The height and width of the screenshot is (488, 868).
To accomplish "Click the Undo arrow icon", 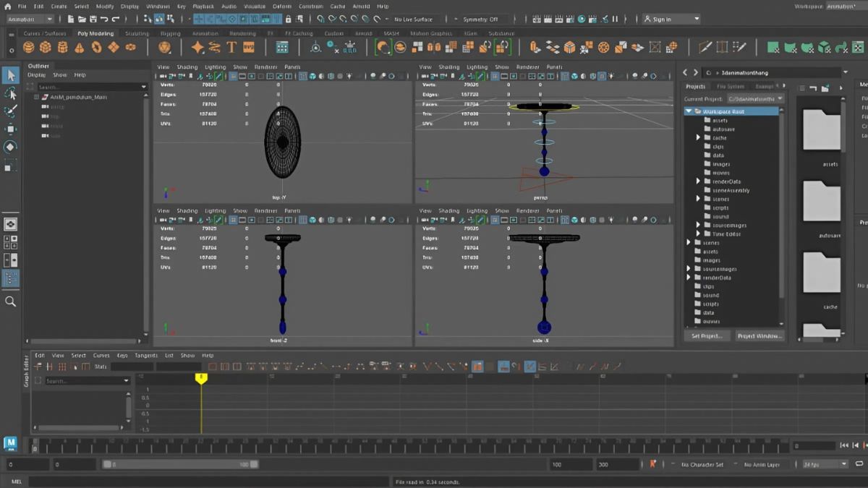I will click(104, 19).
